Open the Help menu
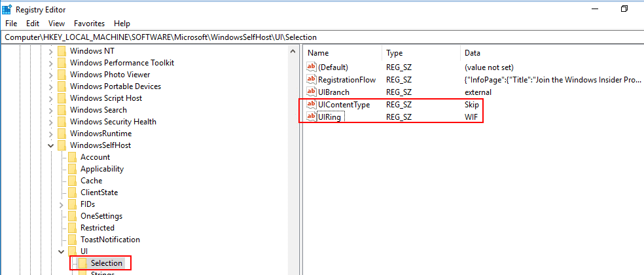Screen dimensions: 644x275 pyautogui.click(x=122, y=24)
